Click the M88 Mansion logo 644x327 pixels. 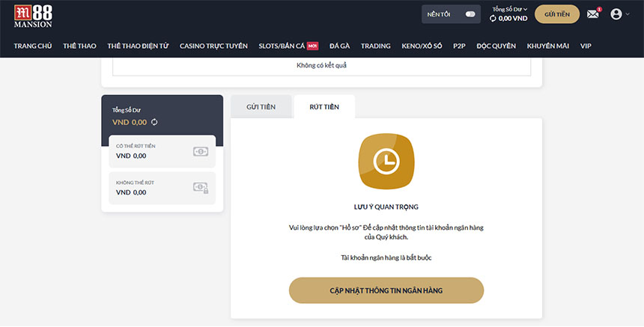33,16
